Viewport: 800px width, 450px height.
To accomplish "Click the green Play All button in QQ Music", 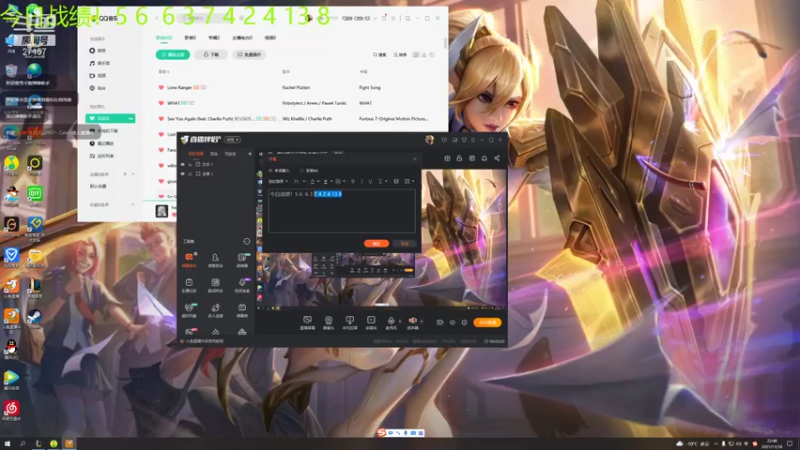I will tap(173, 55).
